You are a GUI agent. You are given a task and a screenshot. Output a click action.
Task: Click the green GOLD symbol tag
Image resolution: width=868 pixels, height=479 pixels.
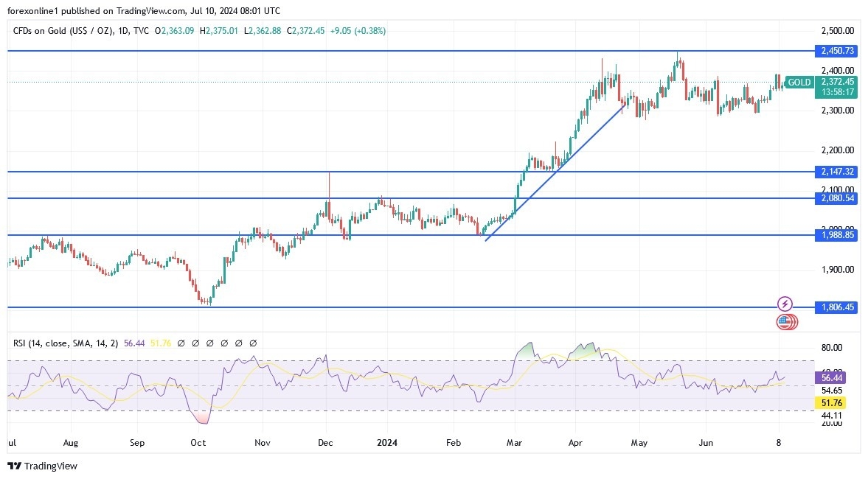(x=799, y=83)
